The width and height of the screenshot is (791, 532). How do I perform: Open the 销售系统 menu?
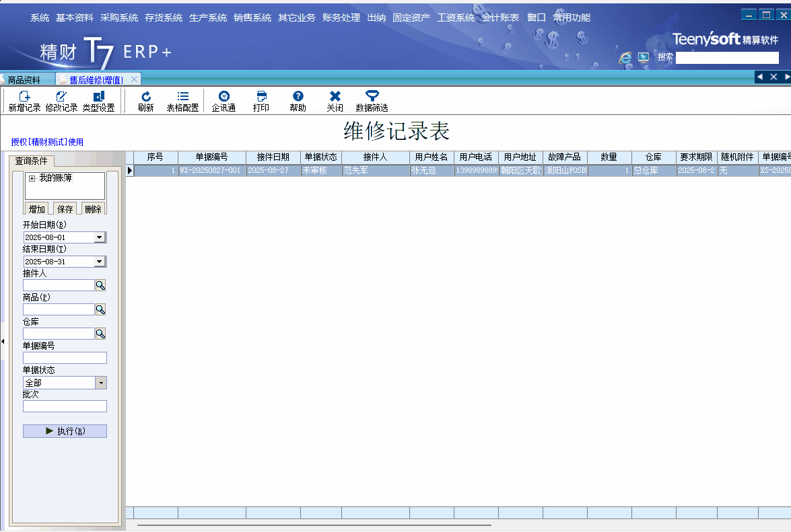point(252,17)
